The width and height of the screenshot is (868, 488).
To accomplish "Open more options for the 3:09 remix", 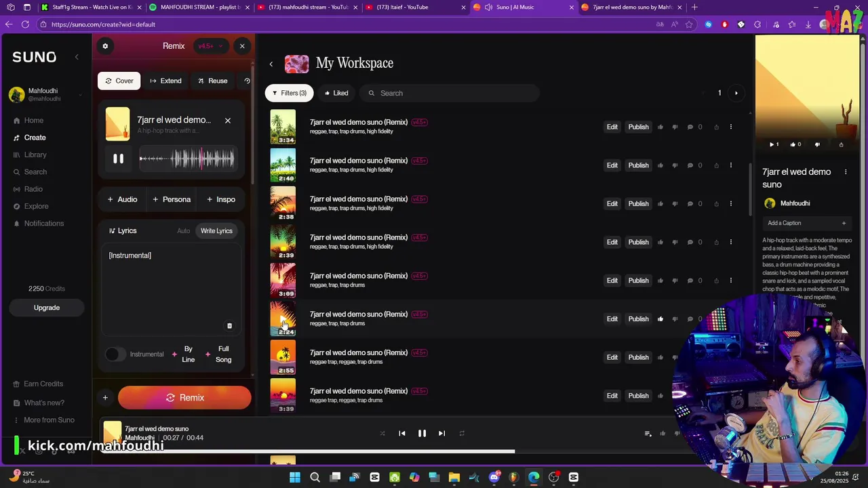I will [731, 281].
